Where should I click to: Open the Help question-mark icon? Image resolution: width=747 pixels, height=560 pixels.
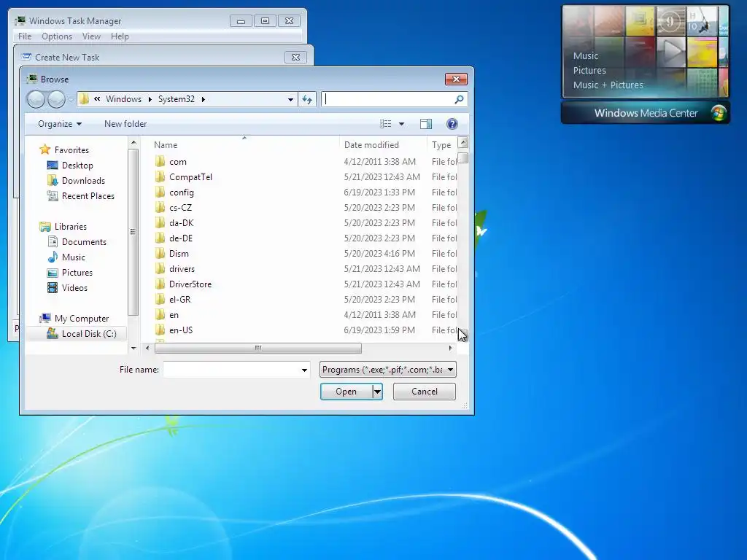click(x=452, y=124)
